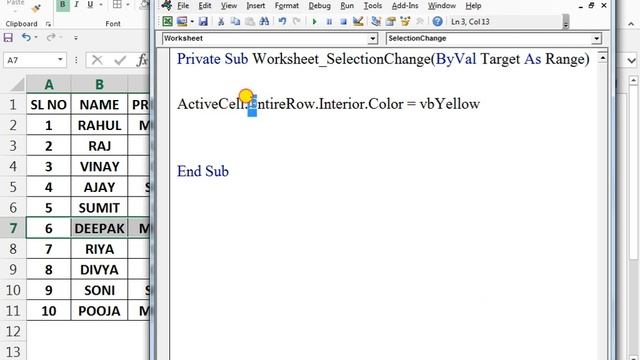
Task: Open the Properties Window icon
Action: (x=391, y=22)
